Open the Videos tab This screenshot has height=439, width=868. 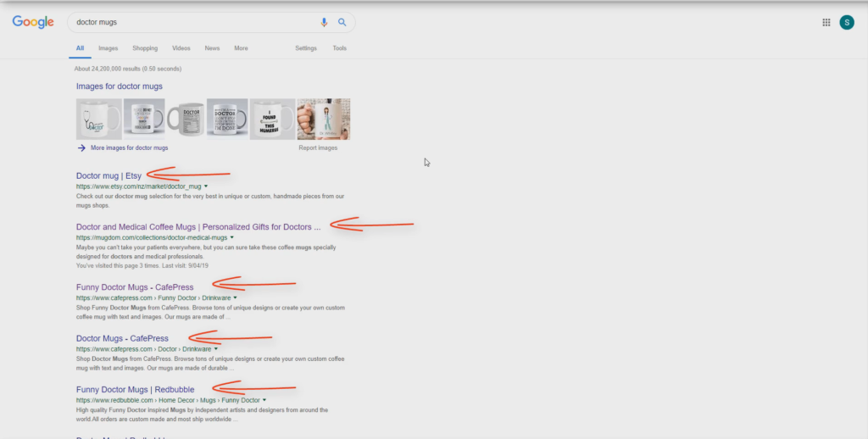coord(181,48)
